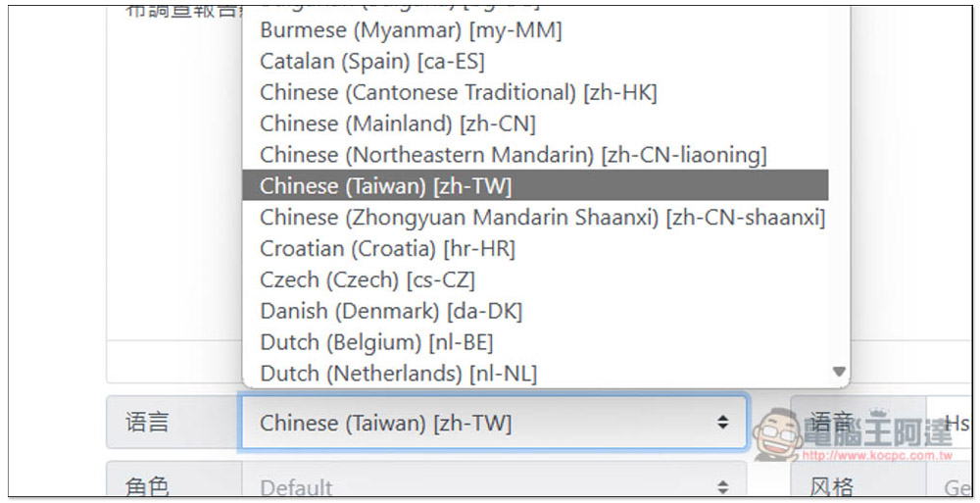
Task: Choose Chinese (Cantonese Traditional) [zh-HK]
Action: coord(535,92)
